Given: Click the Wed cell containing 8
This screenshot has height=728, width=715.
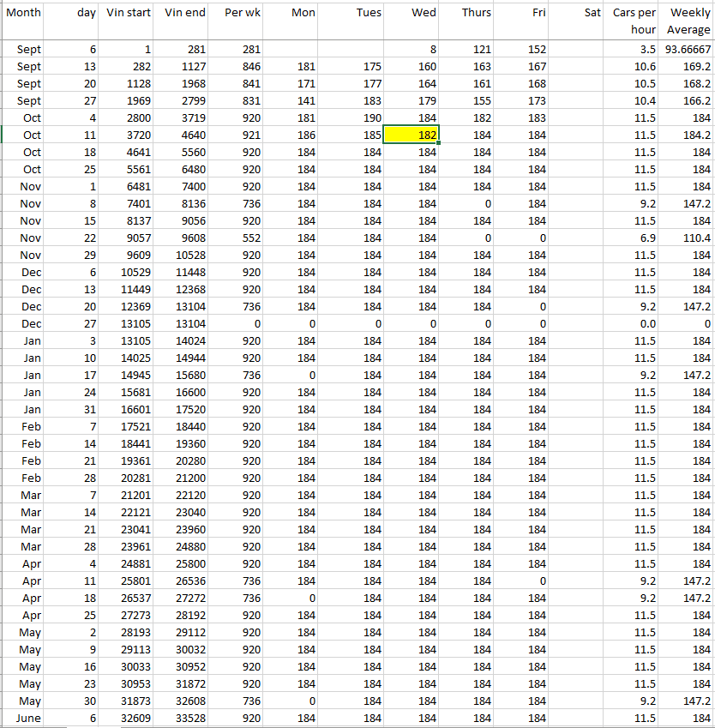Looking at the screenshot, I should (411, 49).
